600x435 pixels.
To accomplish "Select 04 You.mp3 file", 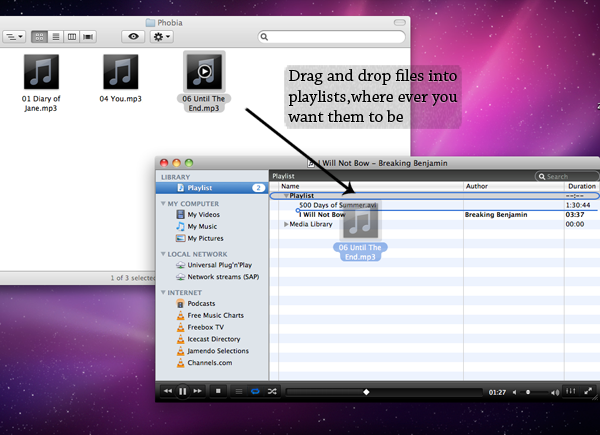I will pyautogui.click(x=121, y=80).
